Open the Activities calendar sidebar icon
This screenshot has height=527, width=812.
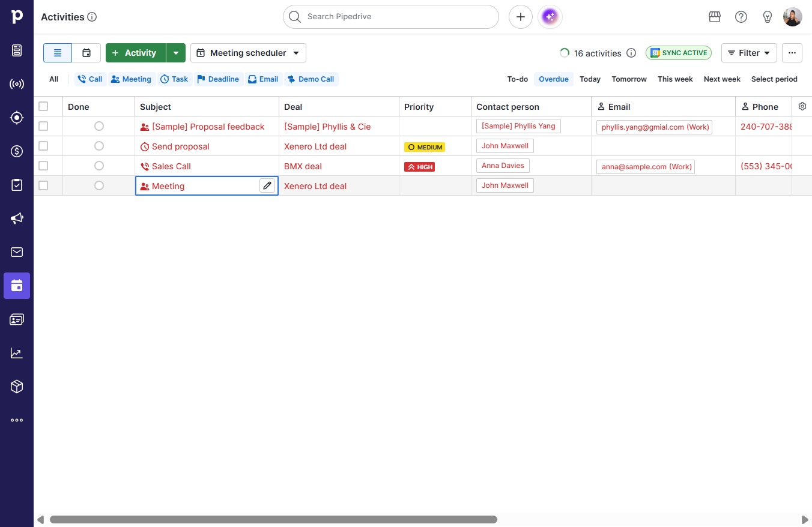click(17, 286)
